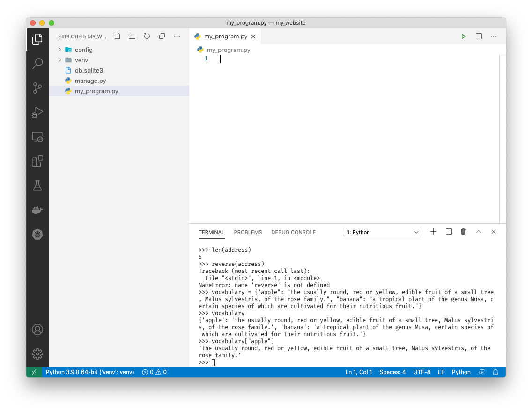Open the Remote Explorer view
This screenshot has width=532, height=412.
pyautogui.click(x=37, y=137)
